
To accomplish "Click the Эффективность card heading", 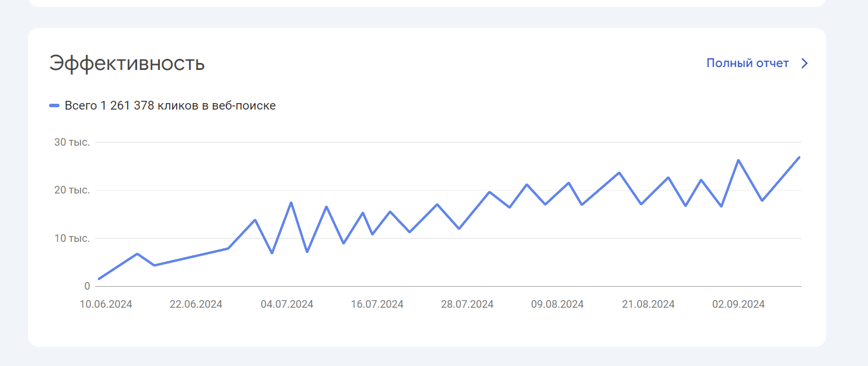I will click(127, 63).
